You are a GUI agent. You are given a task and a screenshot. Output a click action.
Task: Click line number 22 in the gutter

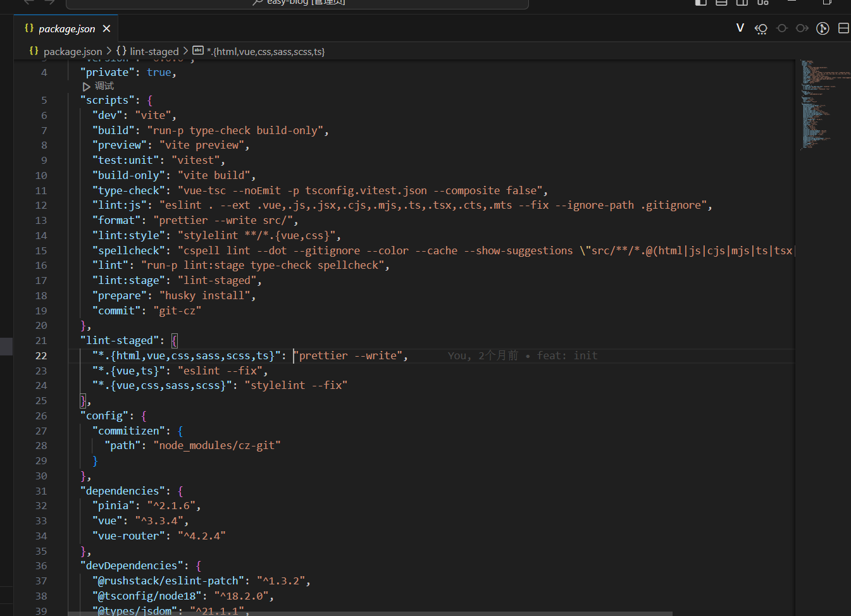click(41, 355)
